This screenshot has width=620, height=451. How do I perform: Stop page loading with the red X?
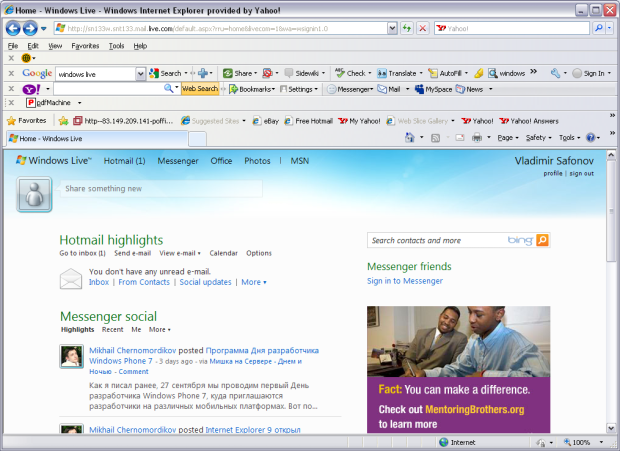tap(423, 28)
